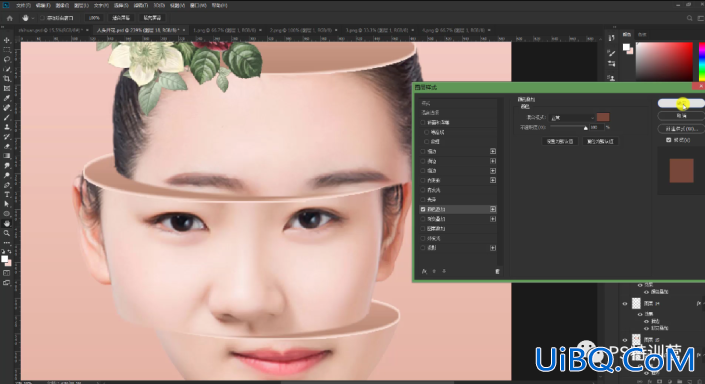Click the Fit Screen (适合屏幕) button
This screenshot has height=384, width=705.
(x=120, y=18)
